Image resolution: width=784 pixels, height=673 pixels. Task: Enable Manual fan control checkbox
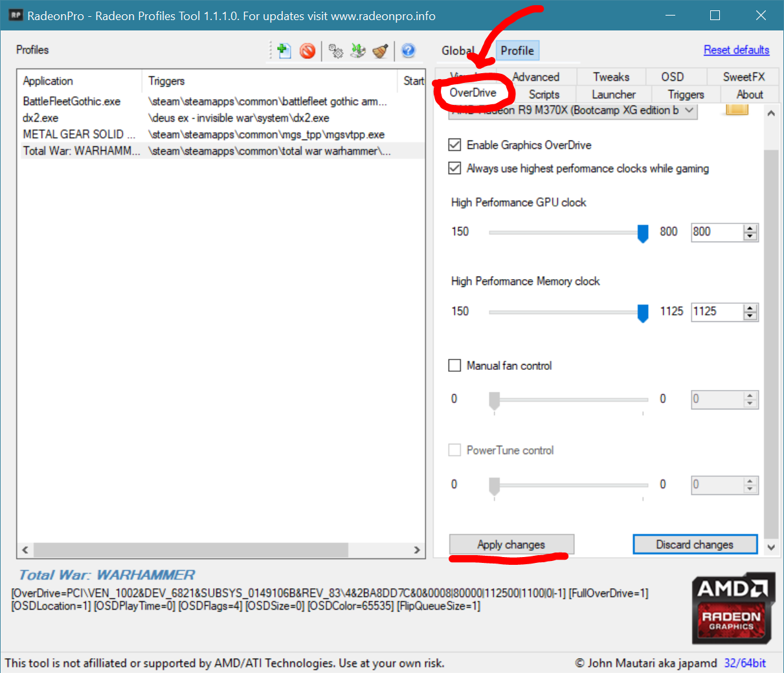click(454, 365)
